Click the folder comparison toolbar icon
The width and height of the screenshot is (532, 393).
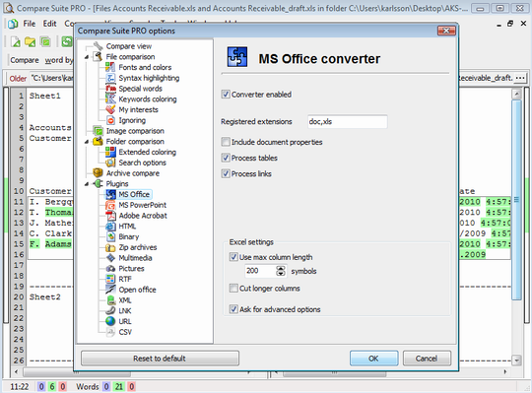(x=30, y=41)
